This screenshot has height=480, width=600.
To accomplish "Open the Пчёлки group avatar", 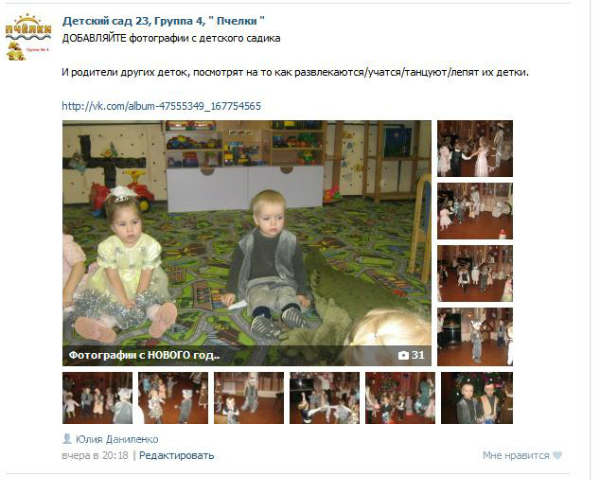I will (28, 37).
